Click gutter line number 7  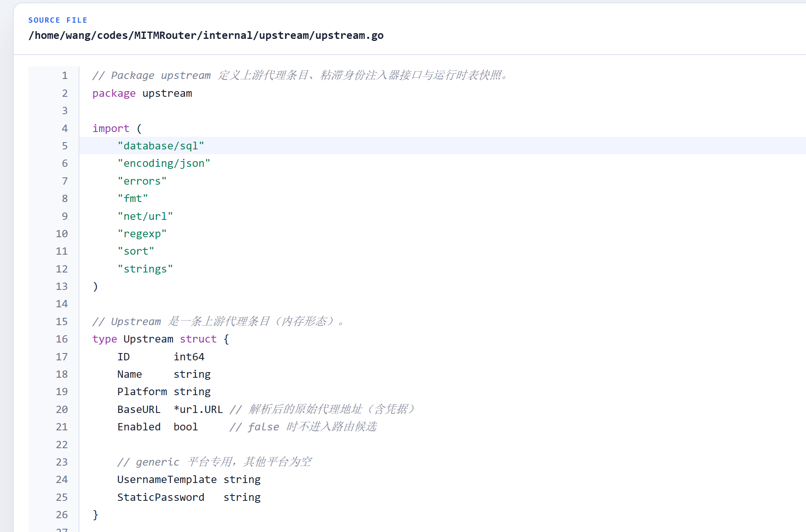click(x=65, y=181)
